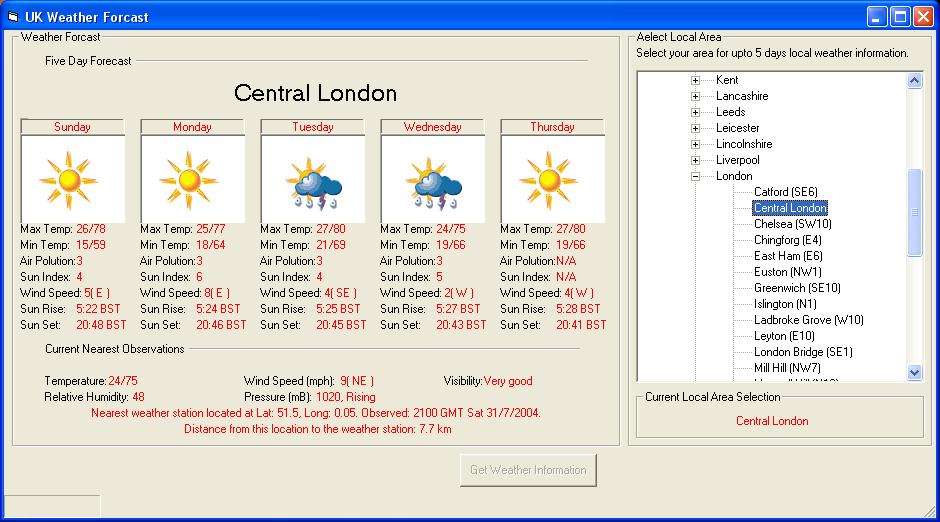940x522 pixels.
Task: Click the application icon in title bar
Action: (13, 16)
